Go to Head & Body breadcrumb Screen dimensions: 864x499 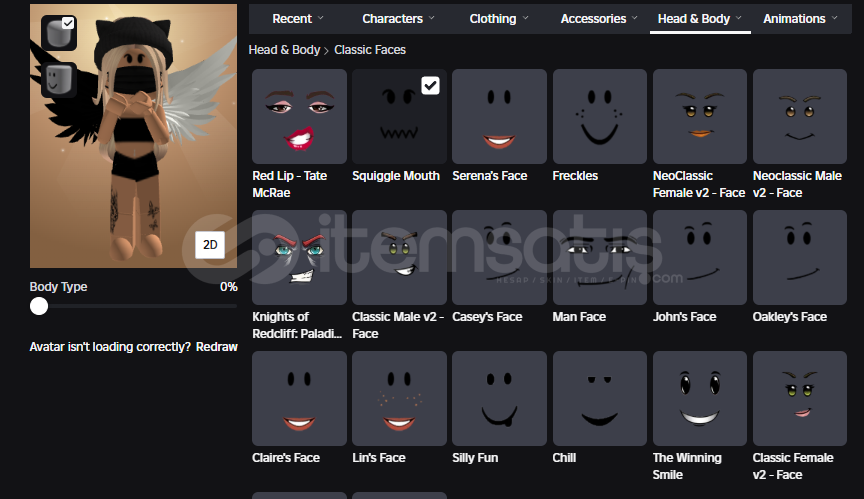[x=284, y=50]
